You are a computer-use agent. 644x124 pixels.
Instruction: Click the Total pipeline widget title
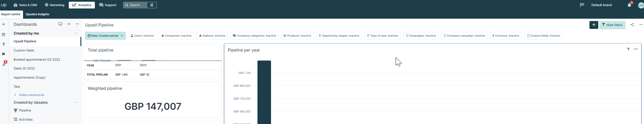click(x=101, y=50)
